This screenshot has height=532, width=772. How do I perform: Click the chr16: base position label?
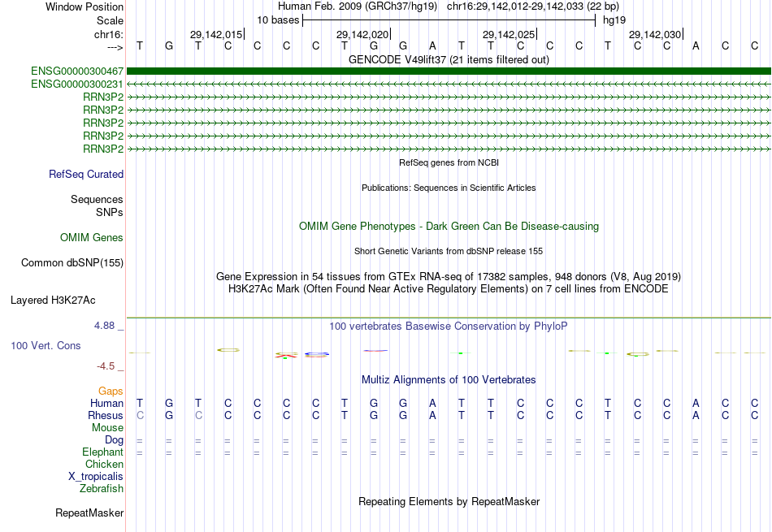click(x=109, y=34)
